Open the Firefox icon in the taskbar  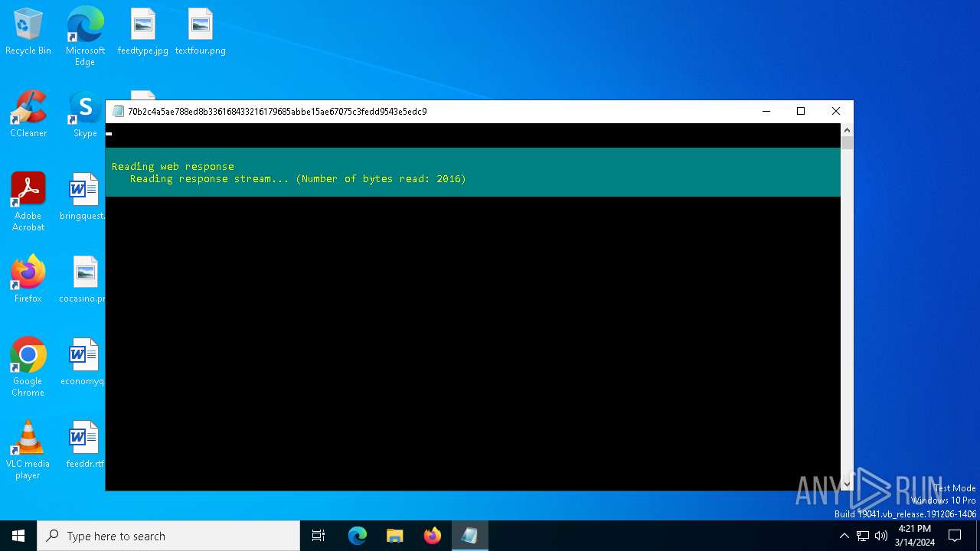(x=433, y=536)
